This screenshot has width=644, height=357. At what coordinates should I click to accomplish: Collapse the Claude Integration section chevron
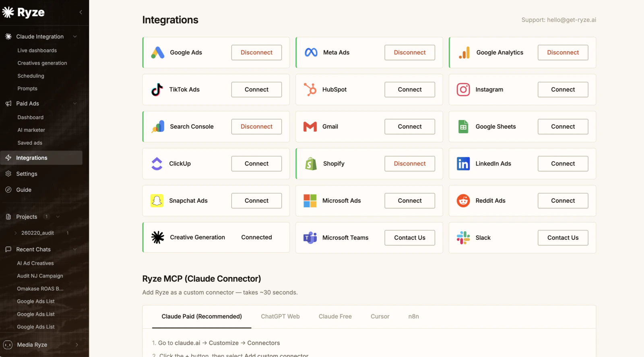pyautogui.click(x=75, y=37)
